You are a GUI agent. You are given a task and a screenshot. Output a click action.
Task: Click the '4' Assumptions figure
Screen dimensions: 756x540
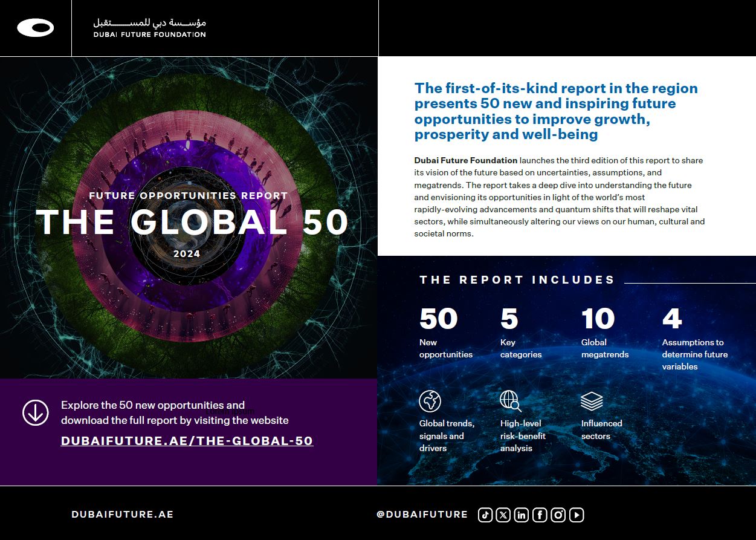click(x=672, y=319)
